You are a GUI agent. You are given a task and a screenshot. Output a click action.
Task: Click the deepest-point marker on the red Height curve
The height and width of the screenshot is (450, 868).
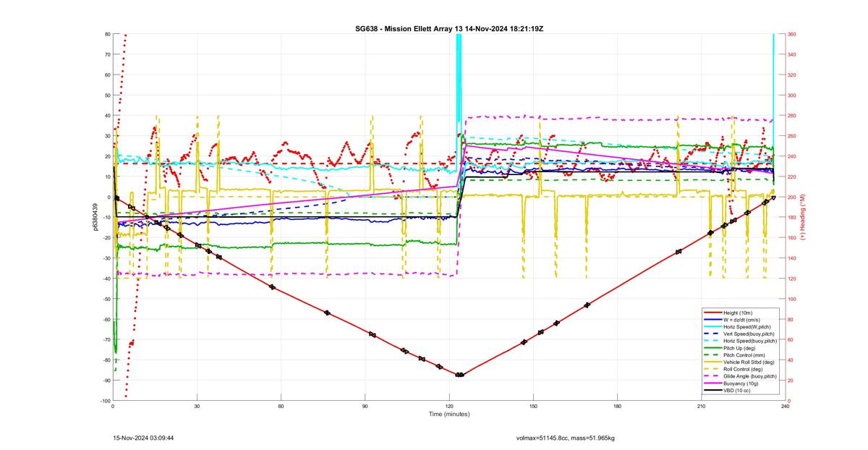[459, 375]
